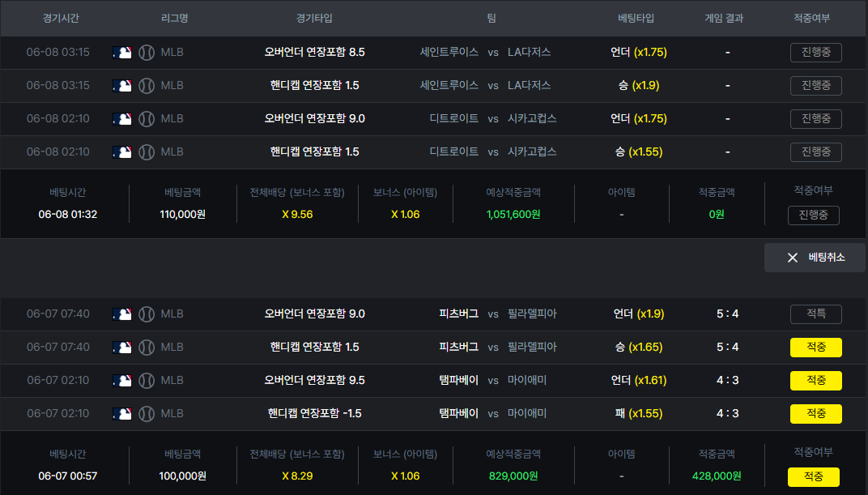Click baseball icon in Pittsburgh over/under 9.0 row

pos(147,314)
